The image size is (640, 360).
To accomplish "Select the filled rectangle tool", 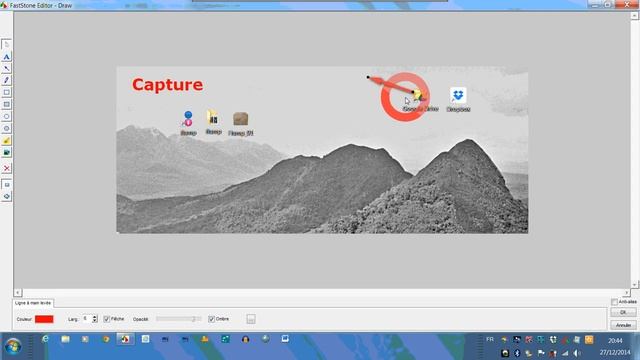I will tap(7, 104).
